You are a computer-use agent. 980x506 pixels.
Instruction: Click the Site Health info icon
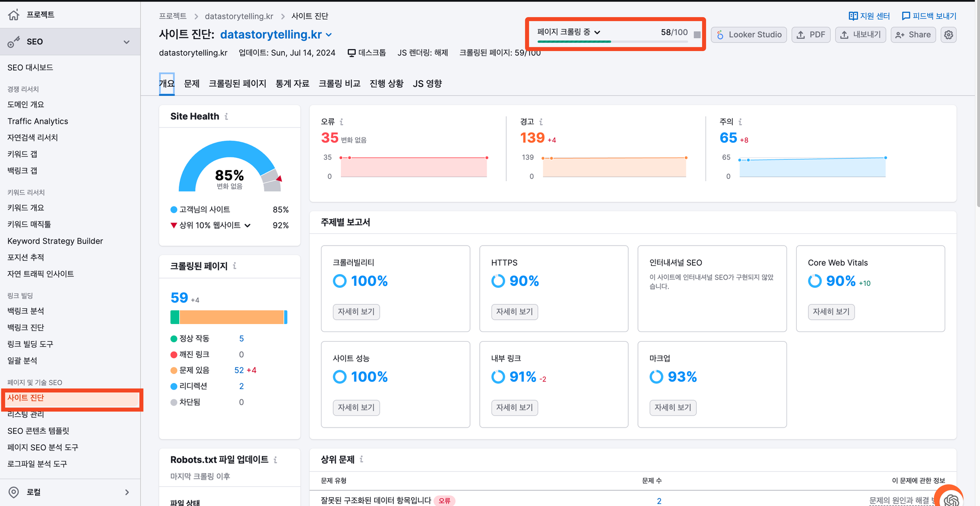pyautogui.click(x=226, y=116)
